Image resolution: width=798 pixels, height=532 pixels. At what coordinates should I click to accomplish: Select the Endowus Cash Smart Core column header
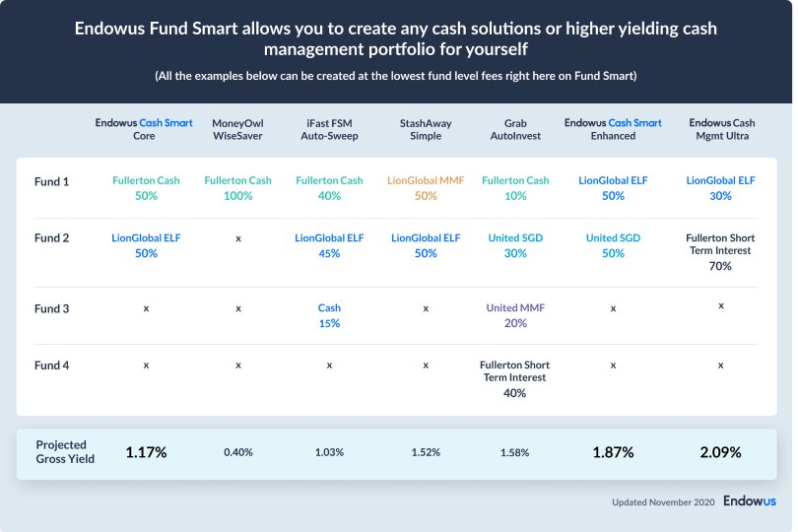pyautogui.click(x=144, y=129)
